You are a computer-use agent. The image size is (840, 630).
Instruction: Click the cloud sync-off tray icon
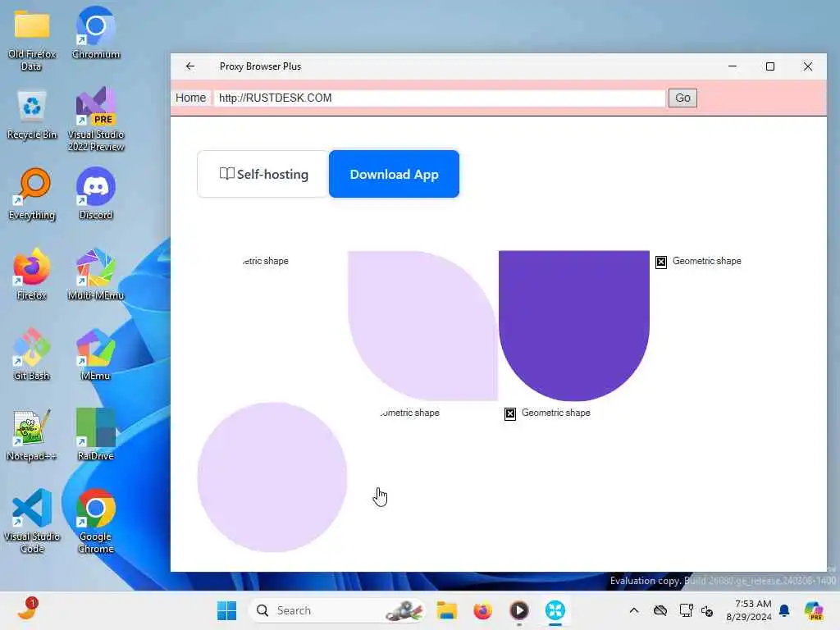point(660,610)
